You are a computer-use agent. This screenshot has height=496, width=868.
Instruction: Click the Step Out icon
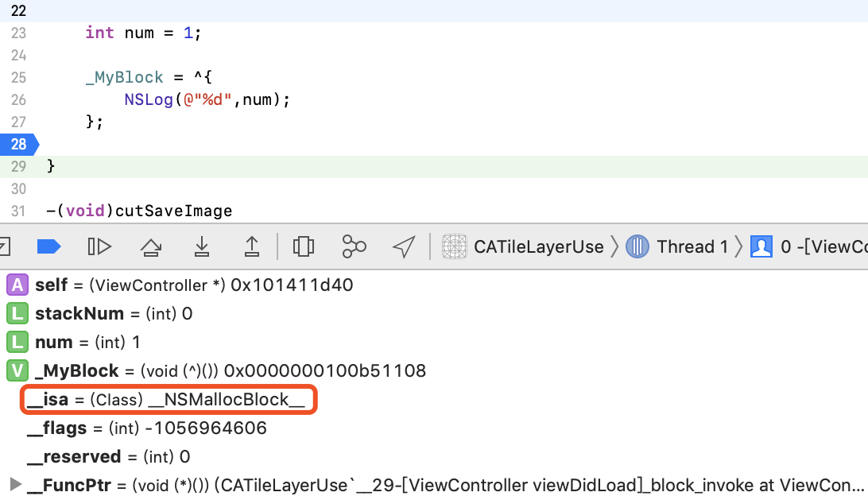click(x=251, y=246)
